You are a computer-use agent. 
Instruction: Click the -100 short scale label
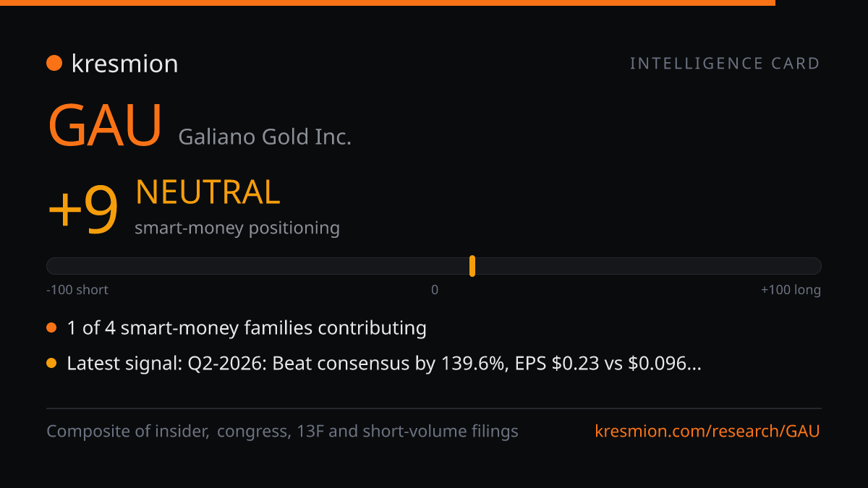[77, 290]
